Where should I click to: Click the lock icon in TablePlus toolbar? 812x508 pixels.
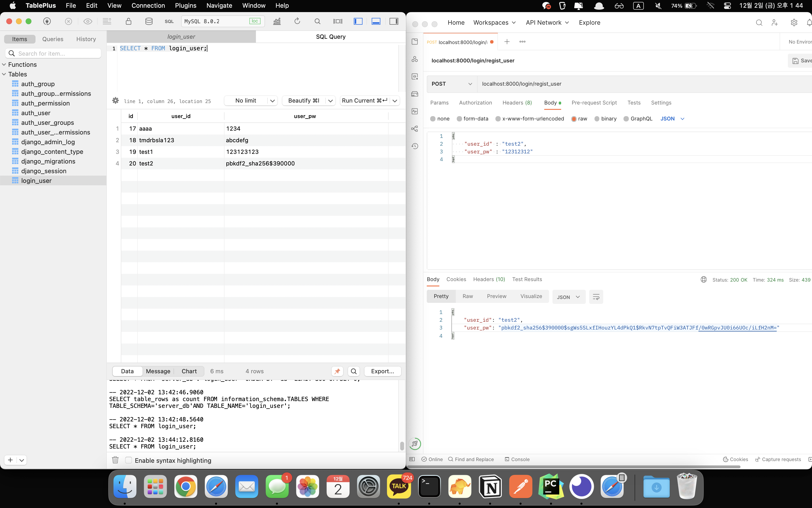coord(128,21)
